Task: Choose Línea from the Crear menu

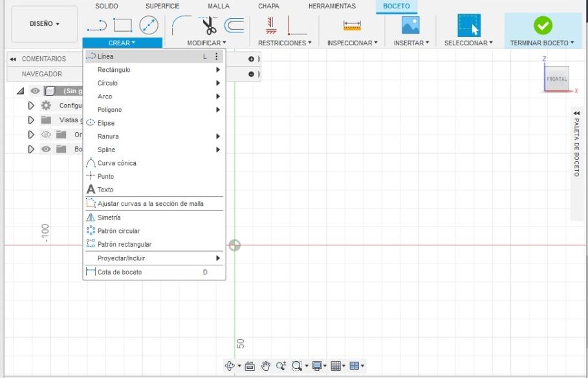Action: click(x=154, y=56)
